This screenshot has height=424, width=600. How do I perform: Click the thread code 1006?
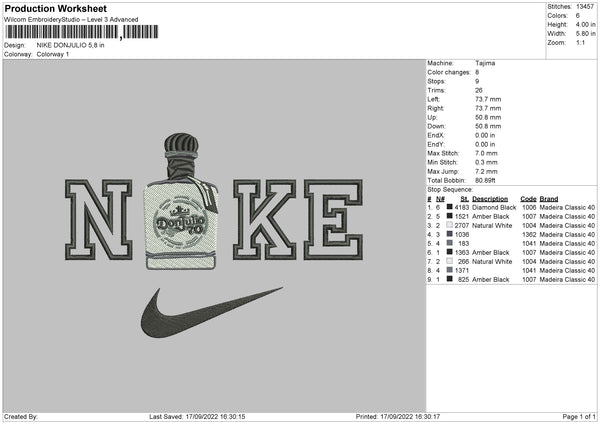529,207
